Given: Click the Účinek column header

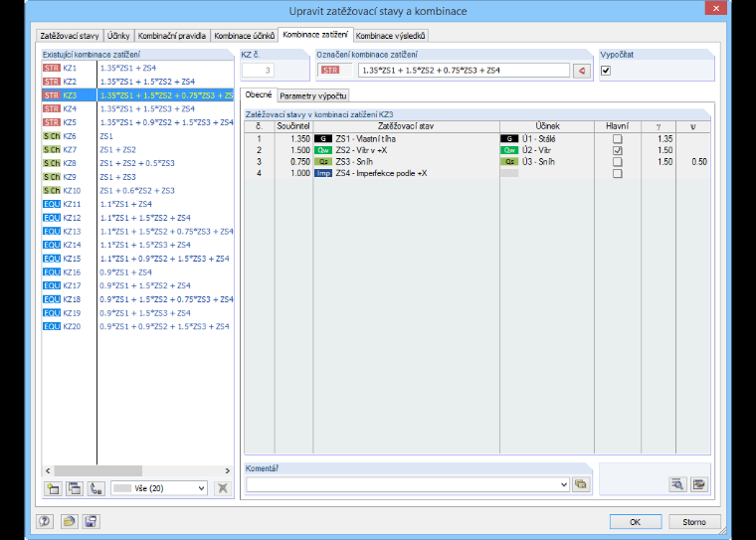Looking at the screenshot, I should [547, 126].
